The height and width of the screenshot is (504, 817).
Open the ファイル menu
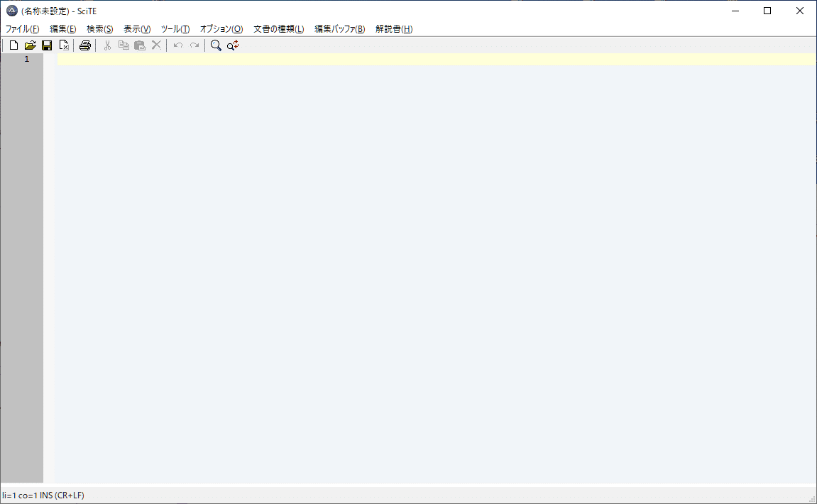(x=22, y=28)
